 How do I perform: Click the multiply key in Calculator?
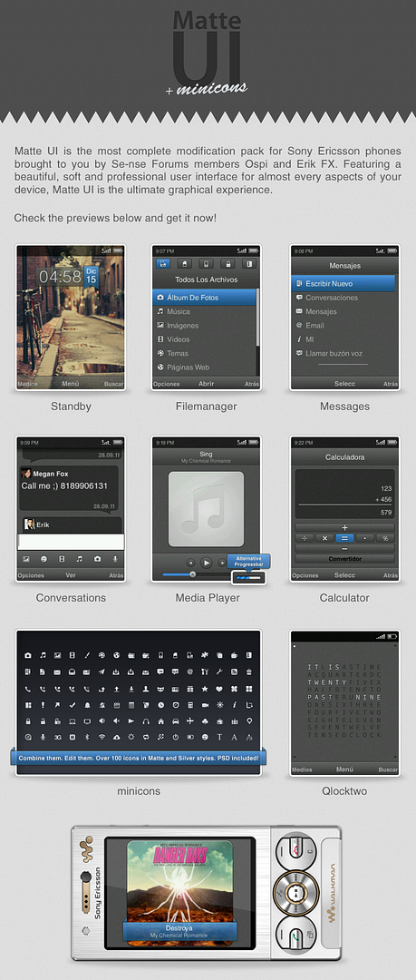click(324, 538)
